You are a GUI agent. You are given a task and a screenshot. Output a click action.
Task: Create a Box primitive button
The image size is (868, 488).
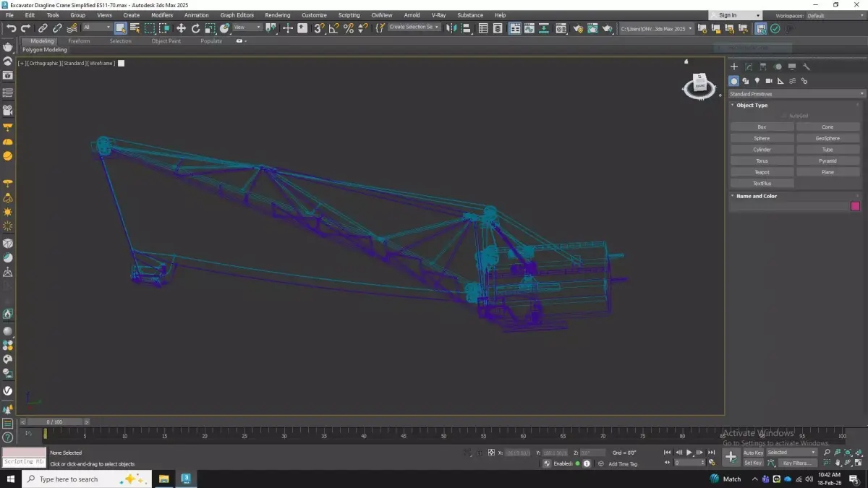pyautogui.click(x=762, y=127)
